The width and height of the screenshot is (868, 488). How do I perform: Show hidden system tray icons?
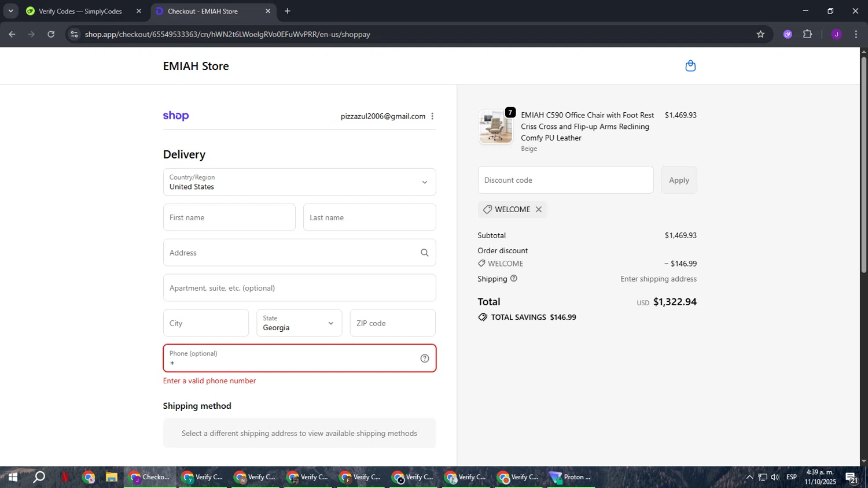749,478
